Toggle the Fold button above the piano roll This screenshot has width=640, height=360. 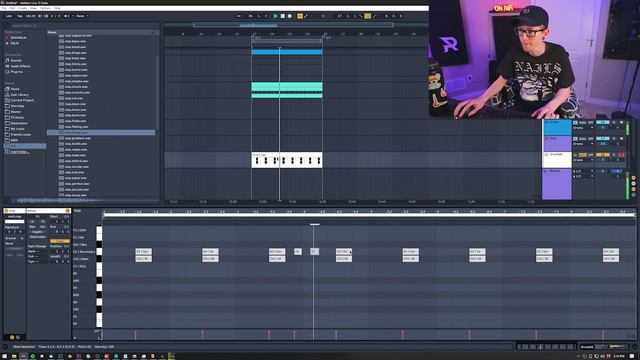tap(77, 211)
